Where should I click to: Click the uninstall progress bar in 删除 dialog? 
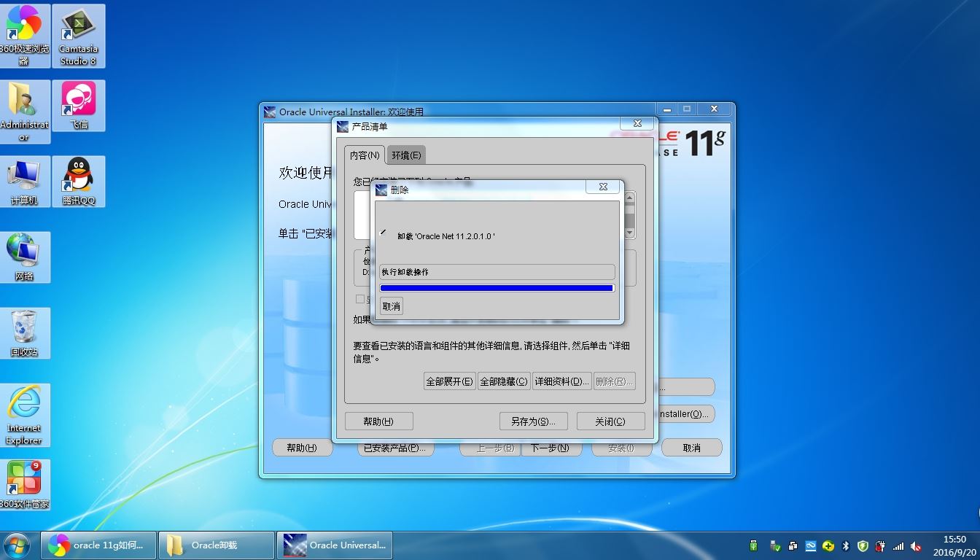[497, 288]
